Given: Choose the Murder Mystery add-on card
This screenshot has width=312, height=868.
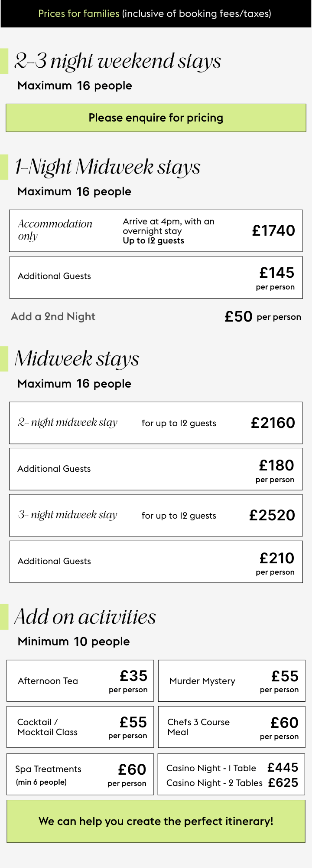Looking at the screenshot, I should (232, 681).
